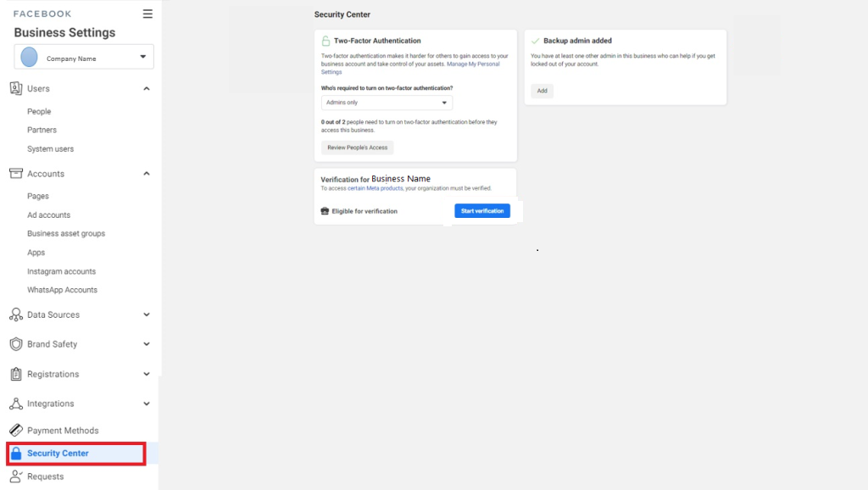868x490 pixels.
Task: Click the 0 out of 2 people text
Action: (x=409, y=126)
